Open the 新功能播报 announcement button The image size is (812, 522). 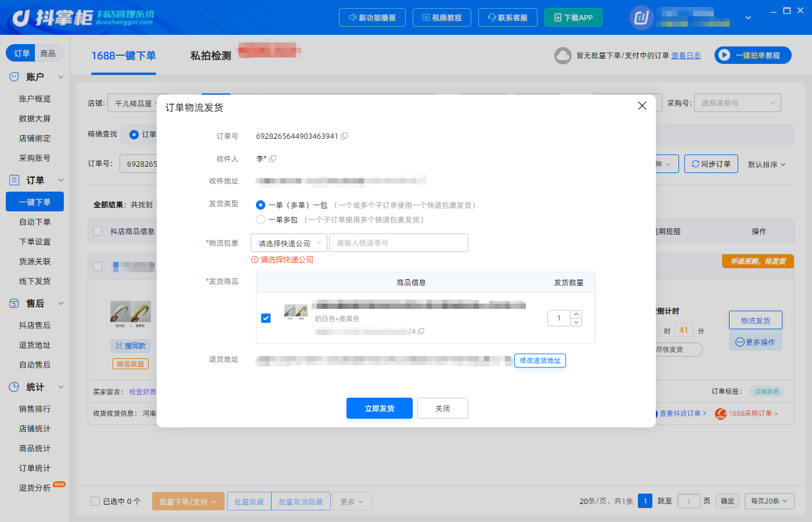tap(372, 17)
